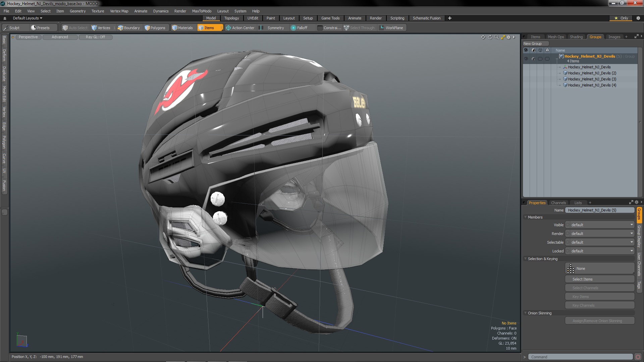Open the Render members dropdown
This screenshot has height=362, width=644.
pyautogui.click(x=600, y=234)
